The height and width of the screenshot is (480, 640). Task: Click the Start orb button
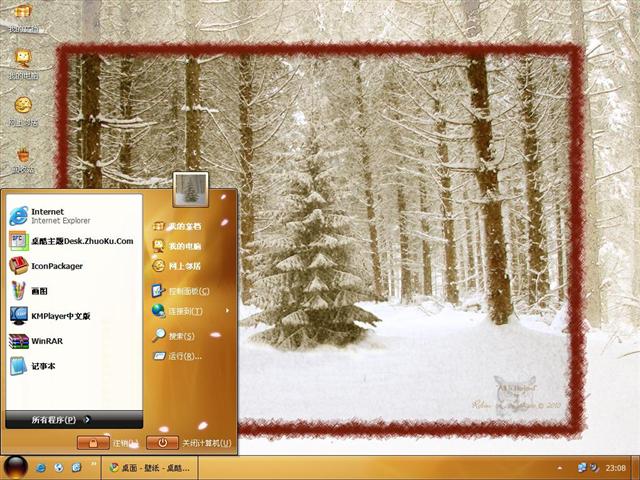pyautogui.click(x=16, y=468)
